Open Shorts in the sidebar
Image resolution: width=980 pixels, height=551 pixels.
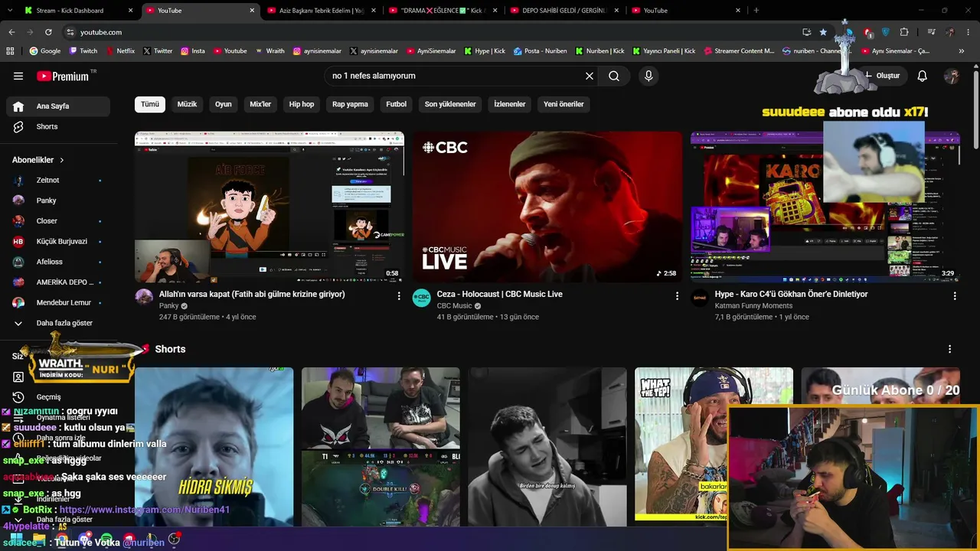coord(58,126)
